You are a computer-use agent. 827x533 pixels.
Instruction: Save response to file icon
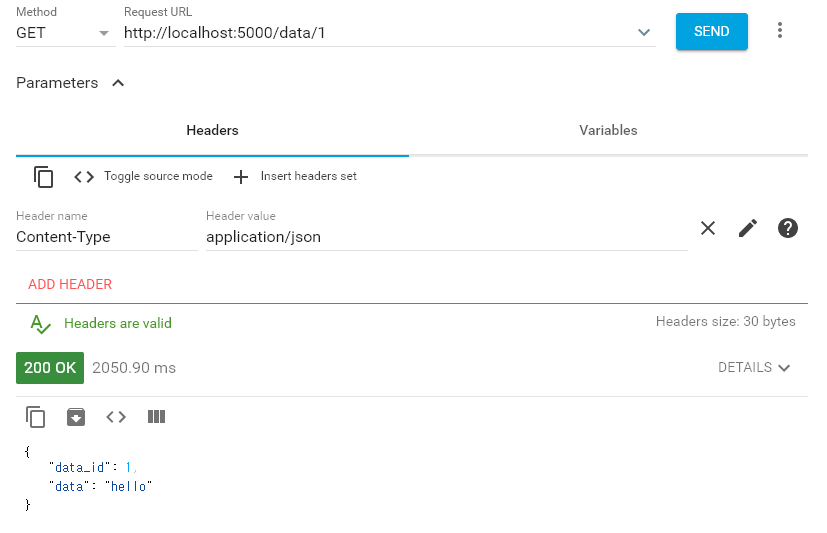coord(76,416)
